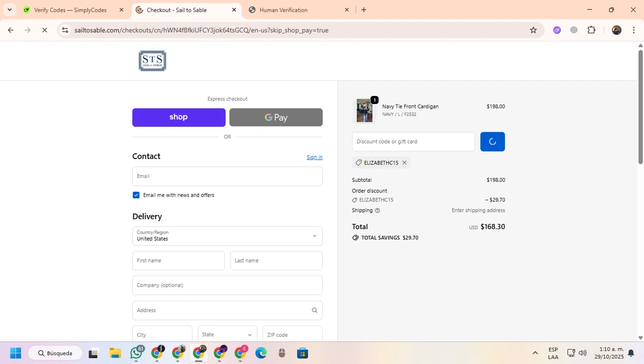
Task: Open the notifications bell icon
Action: point(631,353)
